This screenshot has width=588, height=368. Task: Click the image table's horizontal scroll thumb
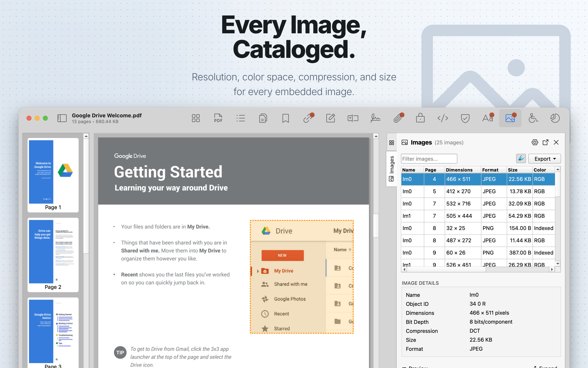click(x=447, y=269)
